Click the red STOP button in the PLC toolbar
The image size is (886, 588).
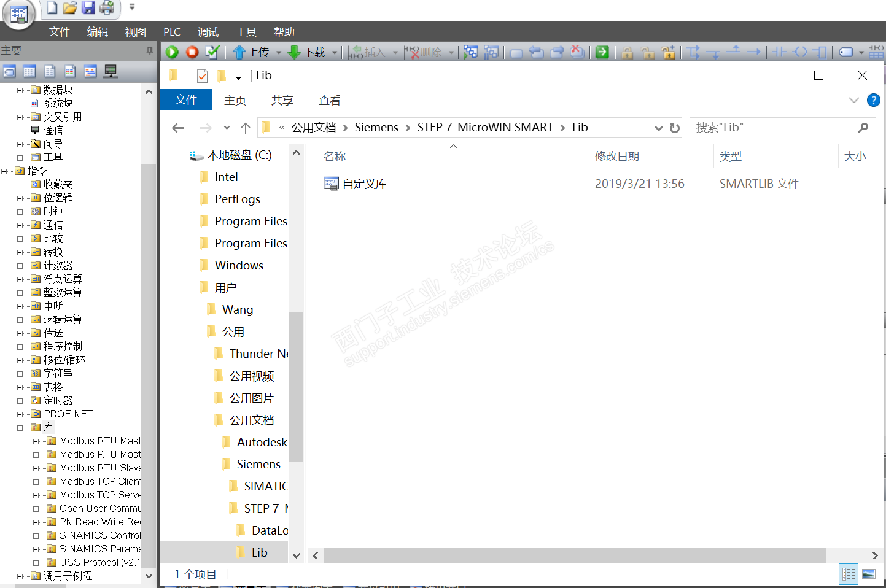192,52
